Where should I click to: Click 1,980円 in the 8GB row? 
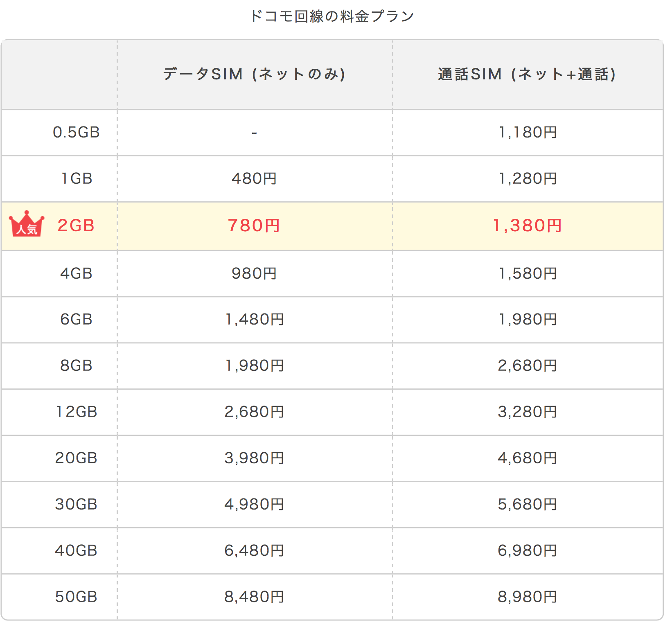(x=255, y=365)
